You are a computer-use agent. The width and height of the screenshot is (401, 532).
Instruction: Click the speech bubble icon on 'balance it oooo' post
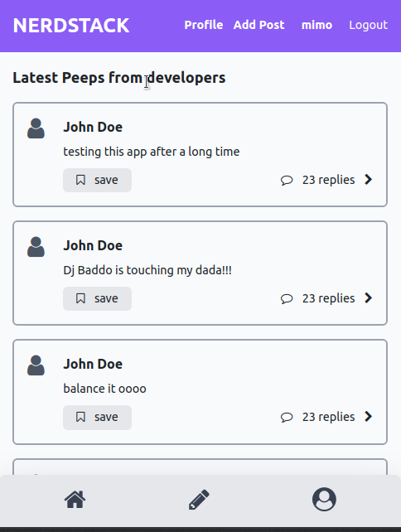(x=287, y=417)
